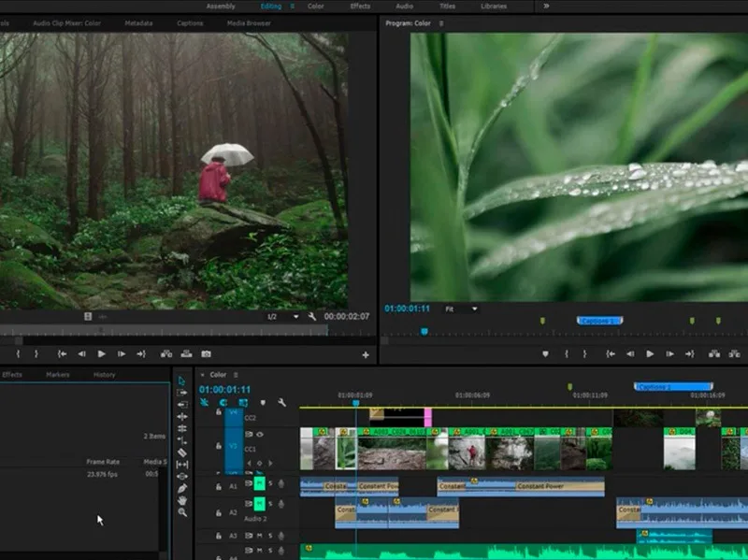The width and height of the screenshot is (748, 560).
Task: Toggle V3 track output eye icon
Action: (260, 434)
